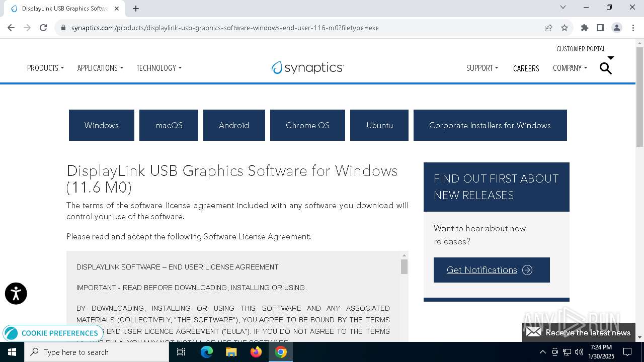Open the Windows notification center
Image resolution: width=644 pixels, height=362 pixels.
628,352
